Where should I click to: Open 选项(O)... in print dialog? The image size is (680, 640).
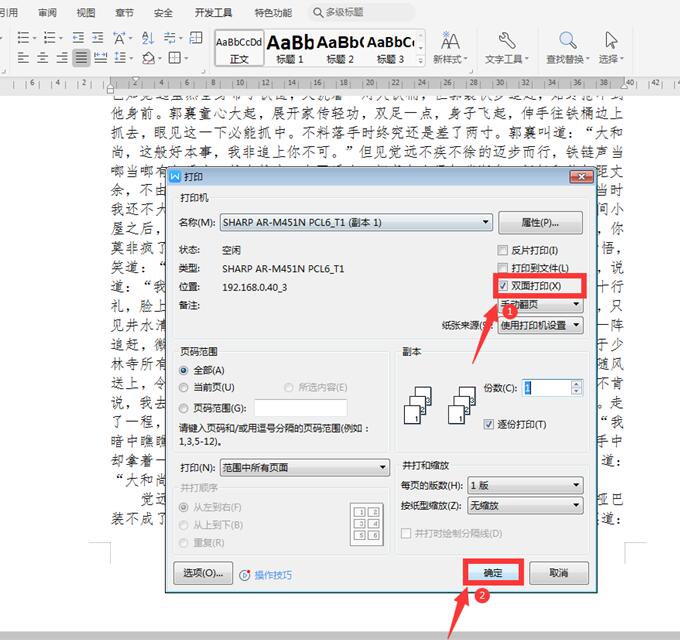tap(203, 573)
